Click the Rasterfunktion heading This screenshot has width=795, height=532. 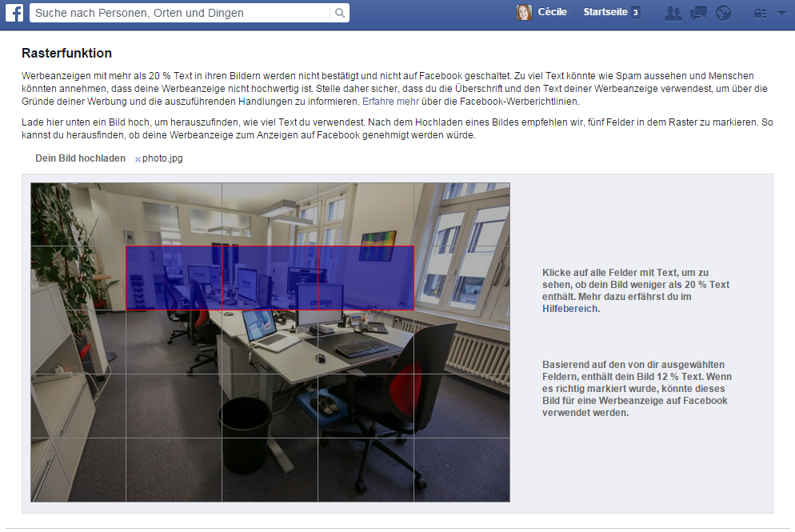67,53
